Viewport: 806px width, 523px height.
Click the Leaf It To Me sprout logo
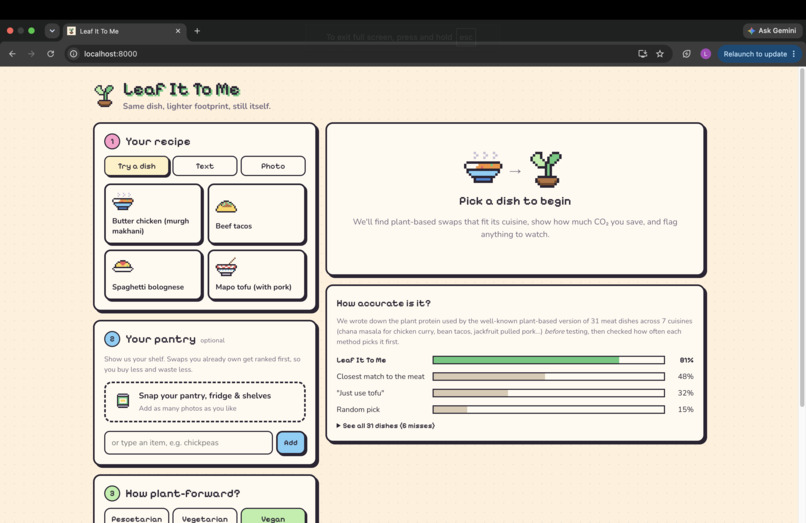tap(104, 96)
